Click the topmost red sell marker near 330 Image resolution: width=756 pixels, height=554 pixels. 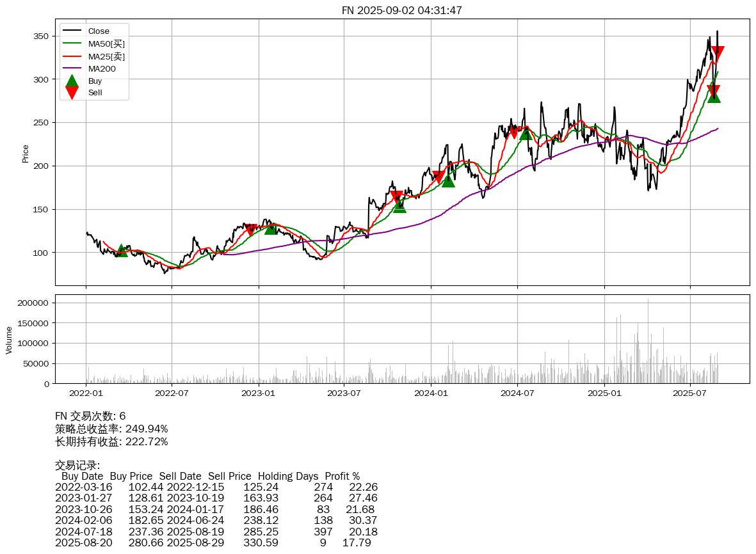(718, 53)
